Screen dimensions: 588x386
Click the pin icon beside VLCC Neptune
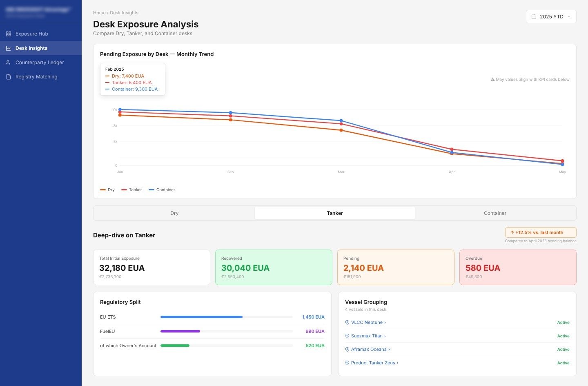[347, 322]
